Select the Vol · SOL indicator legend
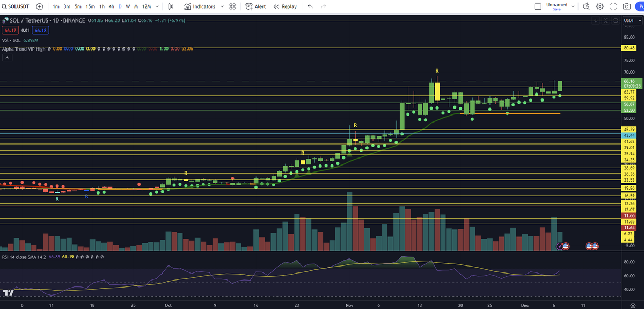 pyautogui.click(x=12, y=40)
